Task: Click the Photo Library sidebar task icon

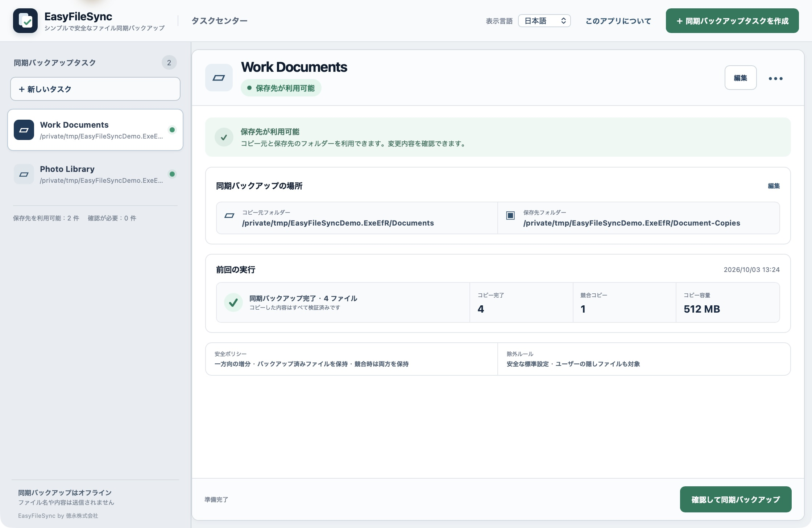Action: (x=24, y=174)
